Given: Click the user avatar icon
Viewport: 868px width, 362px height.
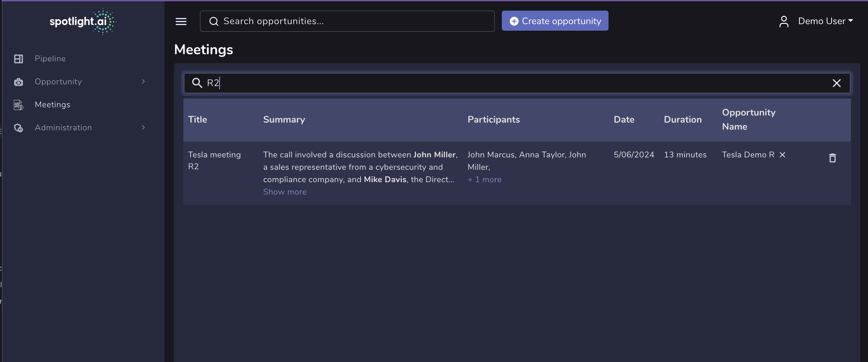Looking at the screenshot, I should 784,22.
